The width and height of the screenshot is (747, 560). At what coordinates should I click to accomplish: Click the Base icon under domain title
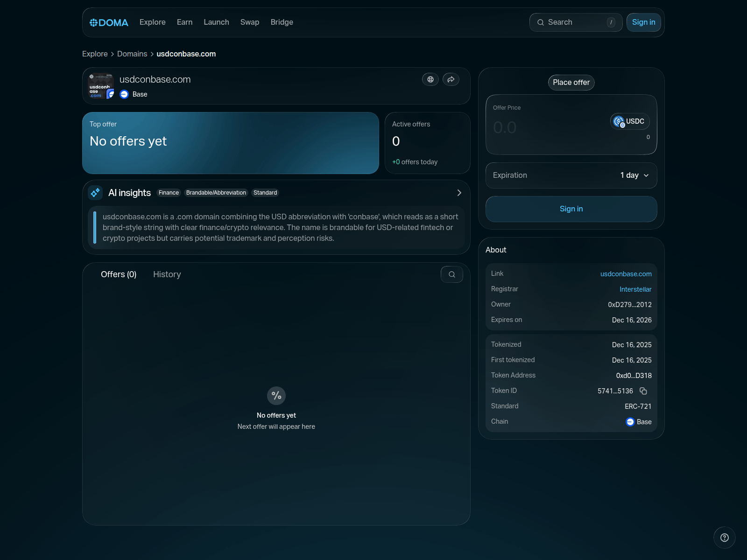[x=124, y=94]
